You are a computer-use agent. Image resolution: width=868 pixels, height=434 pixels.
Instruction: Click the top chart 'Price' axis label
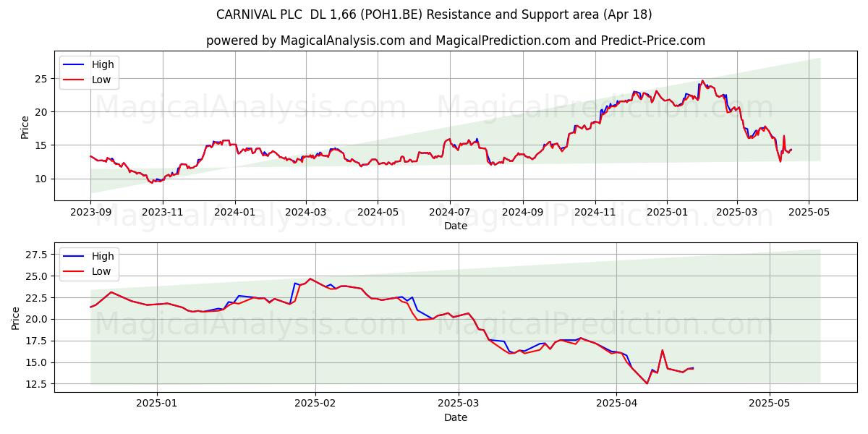pos(25,127)
